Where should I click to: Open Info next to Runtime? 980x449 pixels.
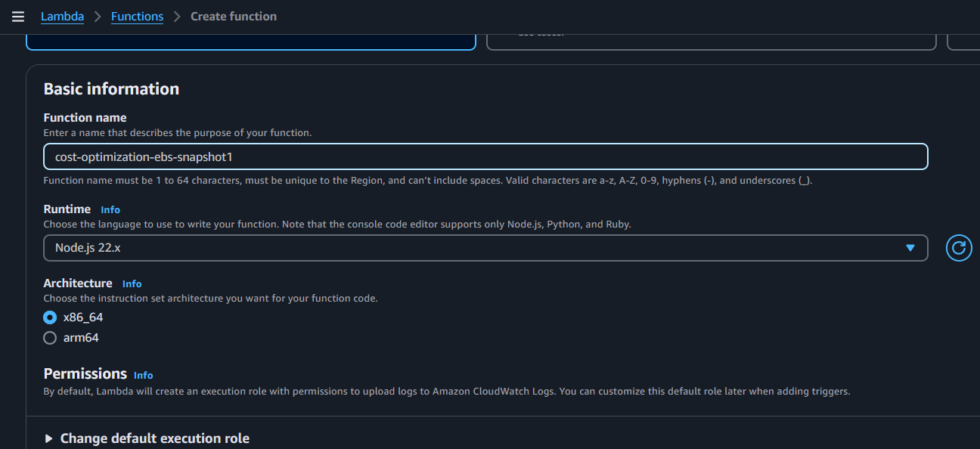[110, 209]
